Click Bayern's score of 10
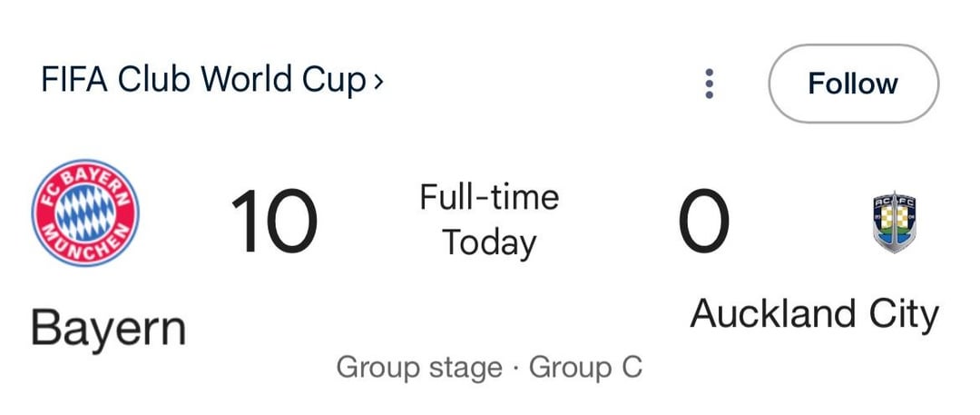980x415 pixels. click(273, 221)
